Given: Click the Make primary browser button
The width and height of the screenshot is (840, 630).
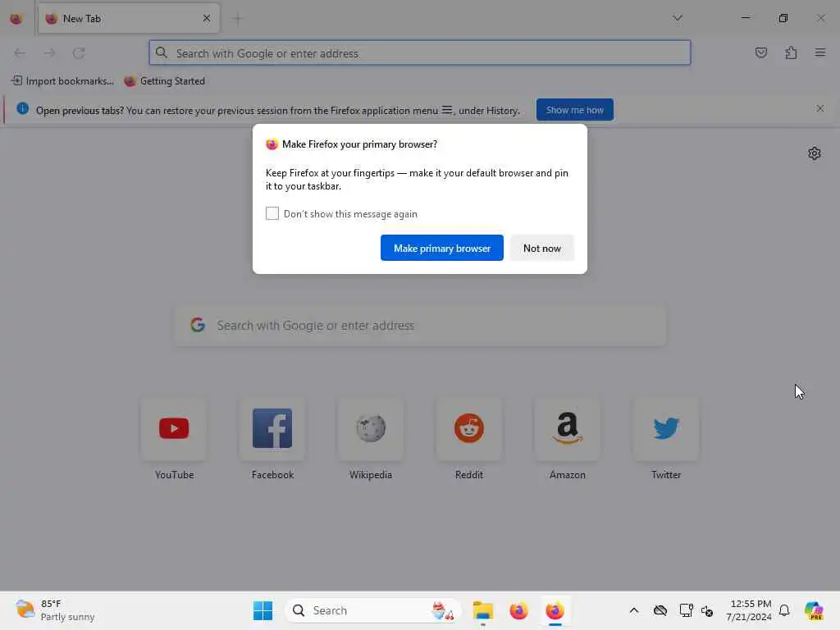Looking at the screenshot, I should pyautogui.click(x=442, y=248).
